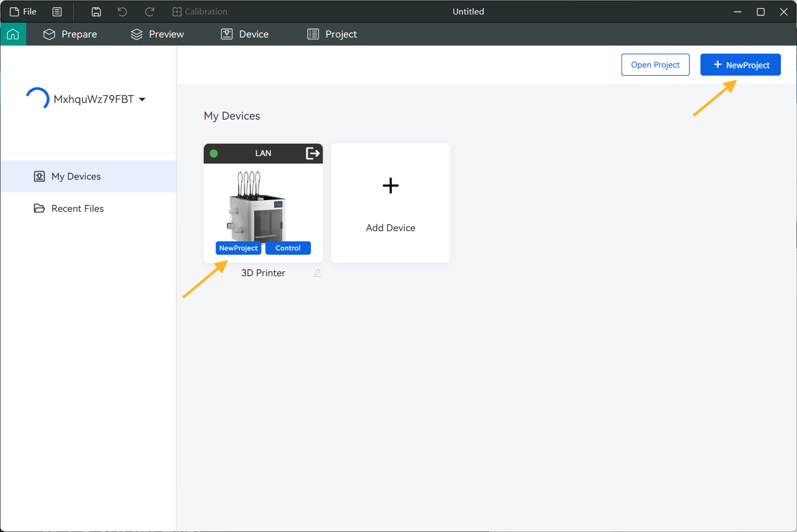Open the File menu
The image size is (797, 532).
point(24,12)
